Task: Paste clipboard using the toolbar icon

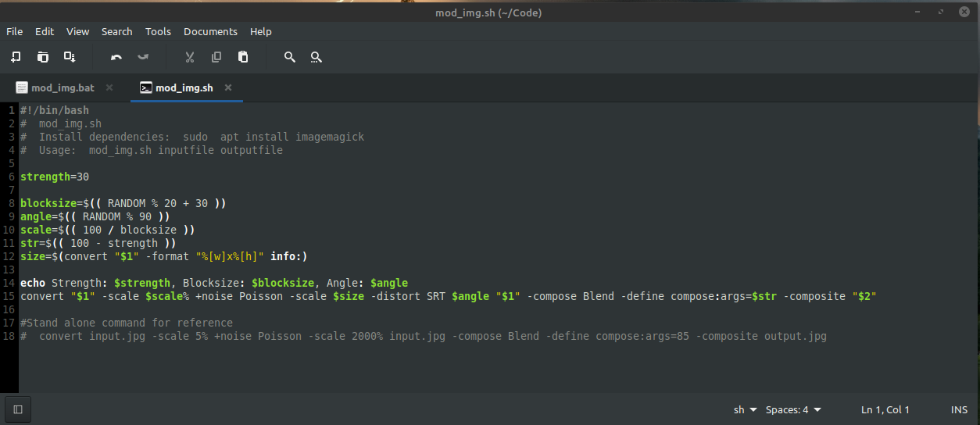Action: point(243,57)
